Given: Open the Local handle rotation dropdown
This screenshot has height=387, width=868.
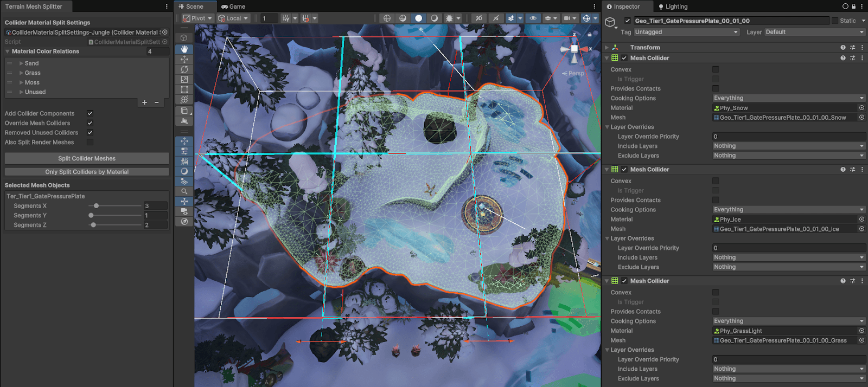Looking at the screenshot, I should pos(233,18).
